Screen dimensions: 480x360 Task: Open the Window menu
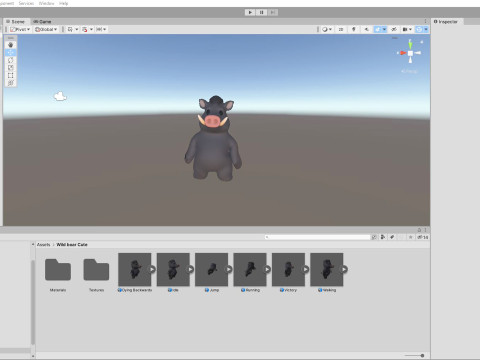47,3
